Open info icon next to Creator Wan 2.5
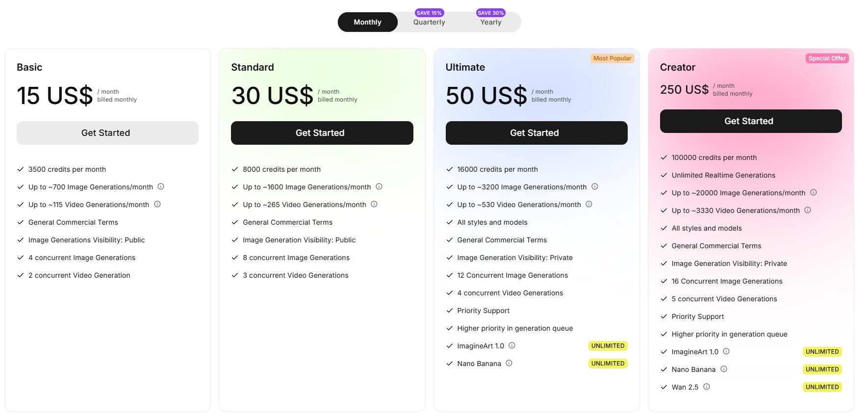Viewport: 868px width, 418px height. tap(707, 387)
